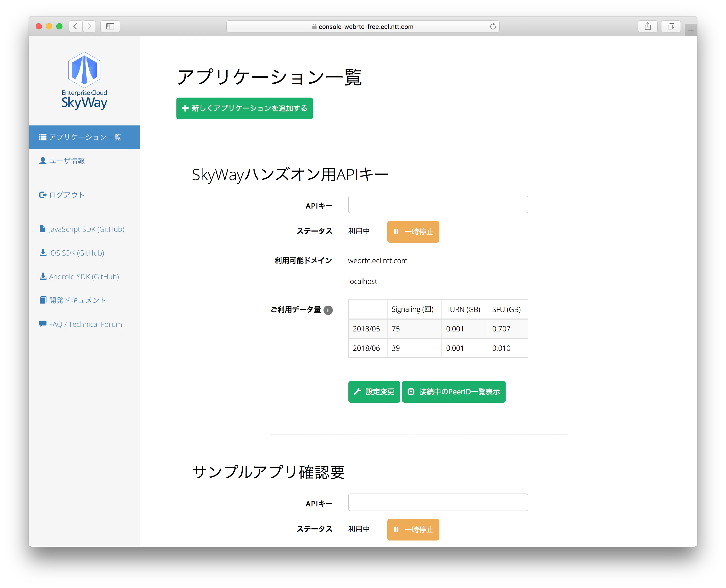726x588 pixels.
Task: Click the 0.707 SFU value
Action: (x=501, y=329)
